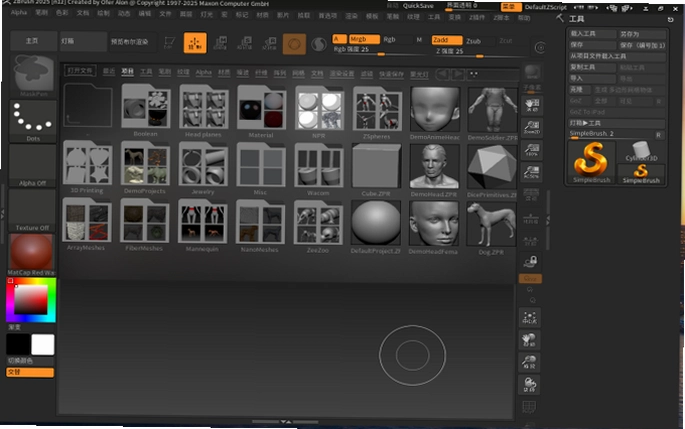Select the white secondary color swatch
This screenshot has width=685, height=429.
pos(43,345)
